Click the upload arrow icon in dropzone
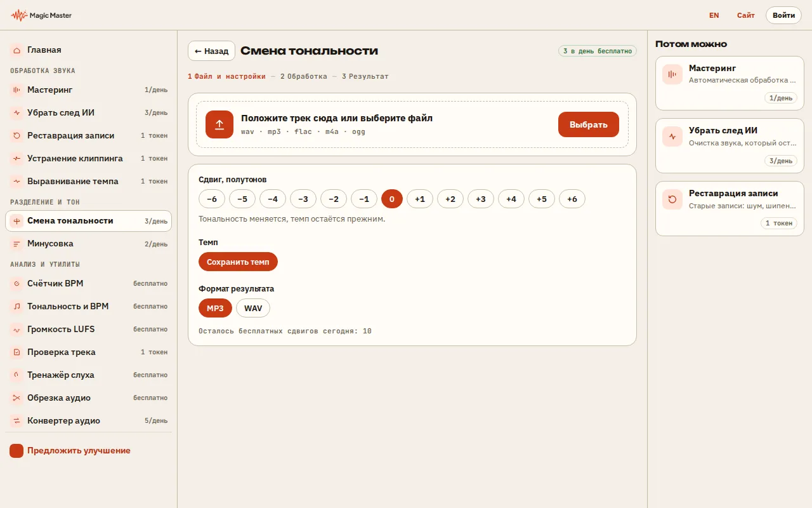812x508 pixels. pyautogui.click(x=219, y=124)
